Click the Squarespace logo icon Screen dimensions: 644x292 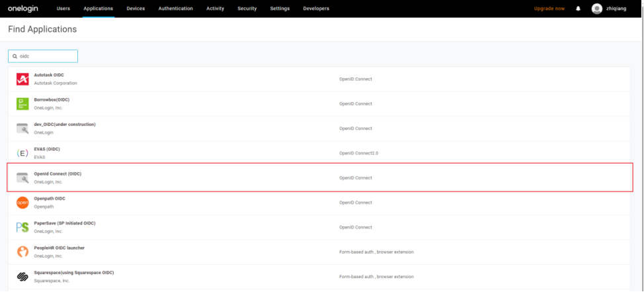coord(22,276)
